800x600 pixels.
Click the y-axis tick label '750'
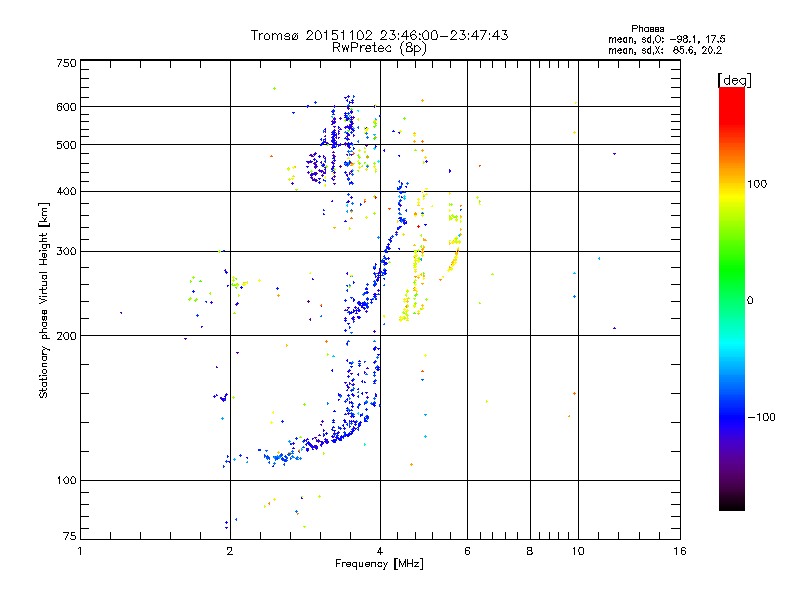[x=66, y=63]
